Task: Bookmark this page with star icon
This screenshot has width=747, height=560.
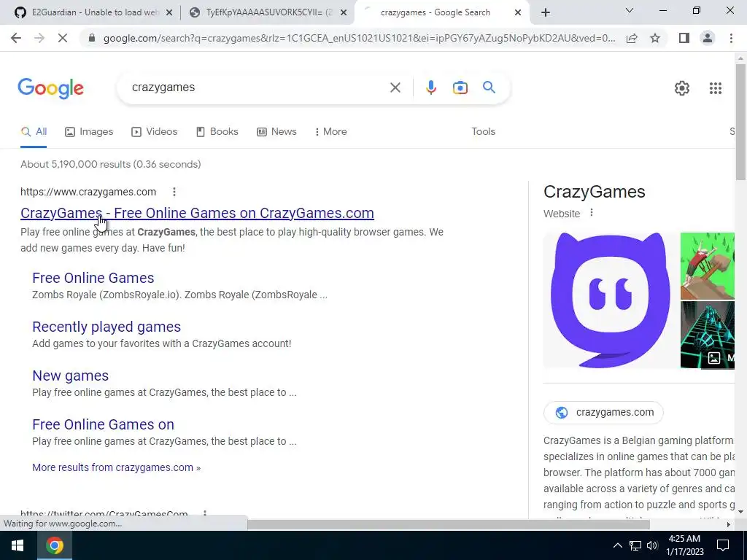Action: tap(655, 38)
